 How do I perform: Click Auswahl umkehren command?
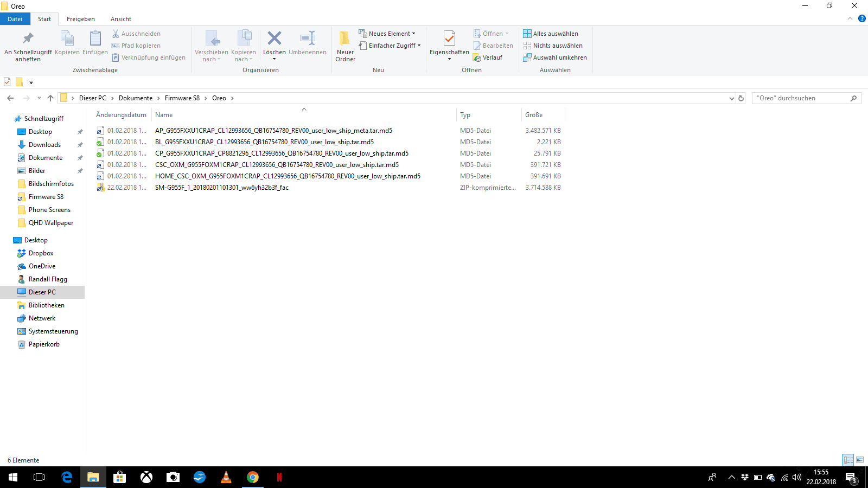[x=555, y=57]
